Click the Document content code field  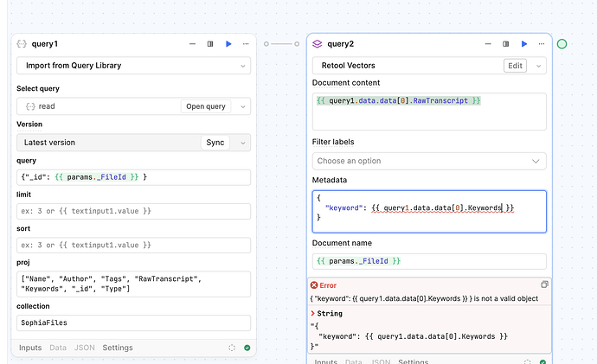(x=429, y=112)
